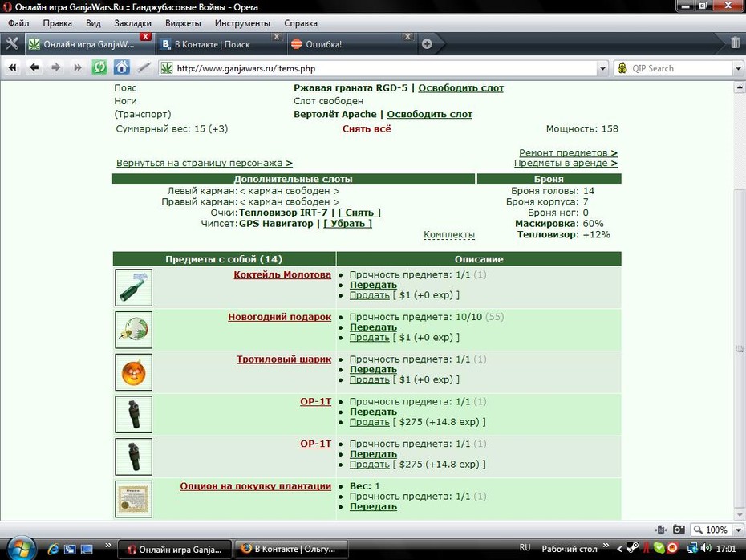Open the Комплекты link
Image resolution: width=746 pixels, height=560 pixels.
tap(449, 234)
